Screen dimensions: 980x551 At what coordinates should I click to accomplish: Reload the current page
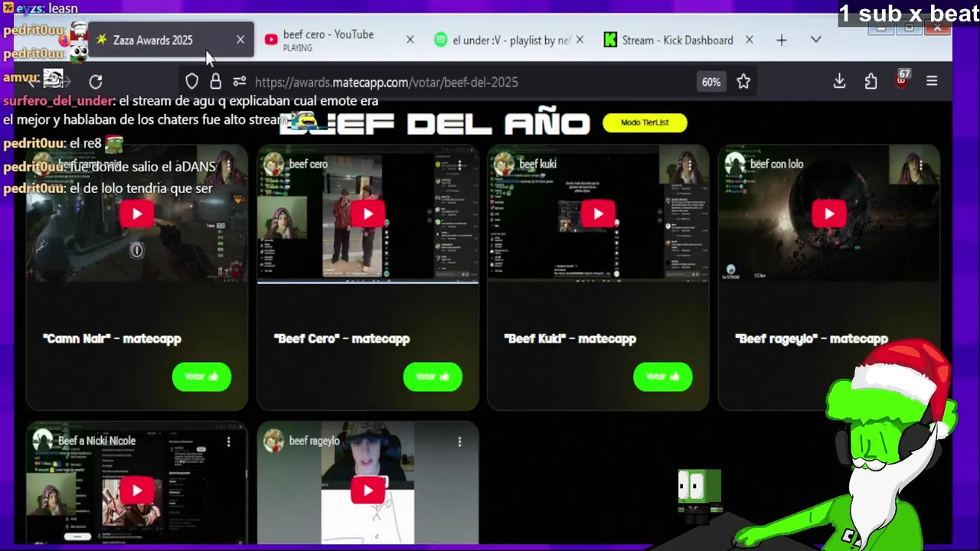click(96, 81)
